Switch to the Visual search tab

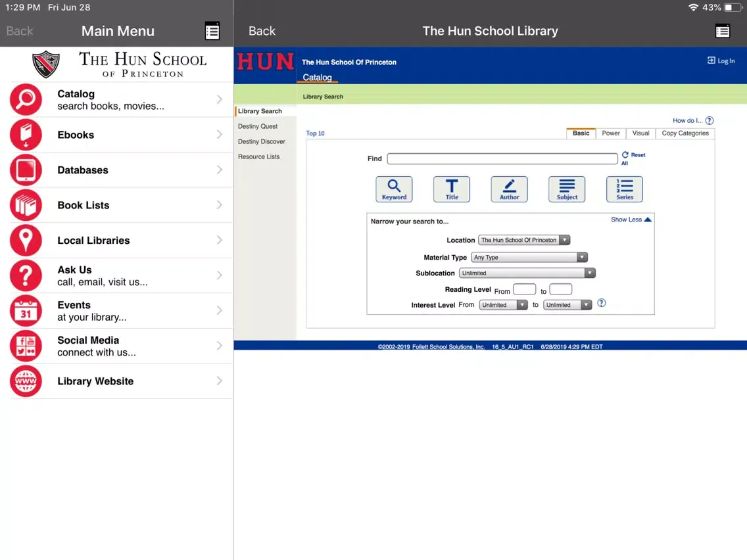[640, 133]
